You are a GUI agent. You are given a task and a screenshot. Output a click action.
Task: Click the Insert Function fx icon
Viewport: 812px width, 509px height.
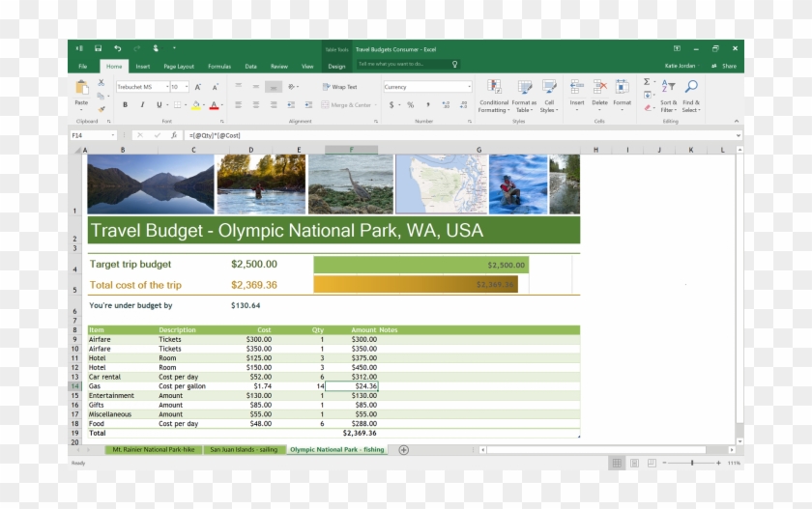click(x=174, y=135)
